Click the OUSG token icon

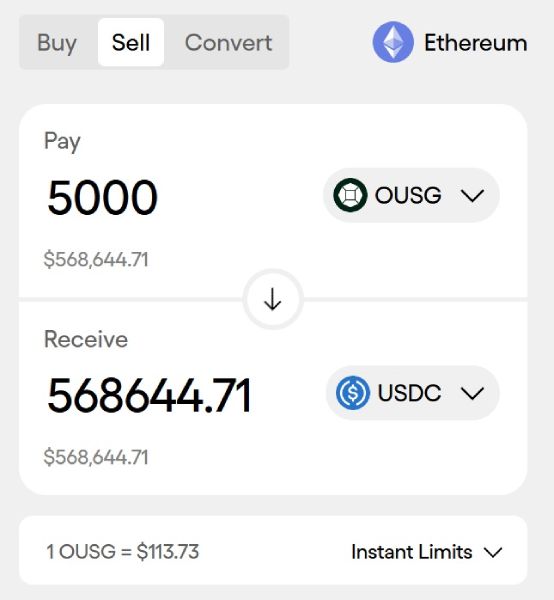[x=350, y=195]
